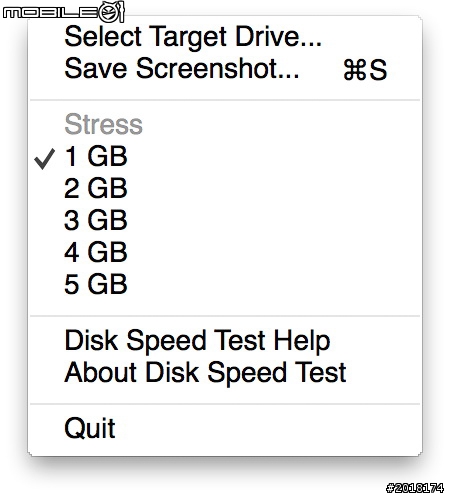The width and height of the screenshot is (450, 496).
Task: Click the greyed-out Stress section header
Action: 103,124
